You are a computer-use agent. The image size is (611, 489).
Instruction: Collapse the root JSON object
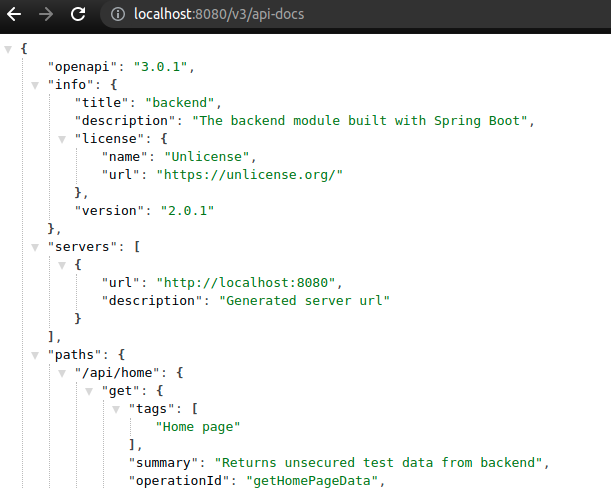click(x=8, y=49)
